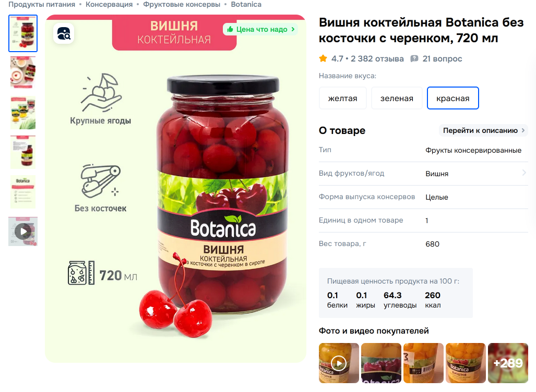Viewport: 536px width, 392px height.
Task: Go to "Фруктовые консервы" breadcrumb
Action: point(182,5)
